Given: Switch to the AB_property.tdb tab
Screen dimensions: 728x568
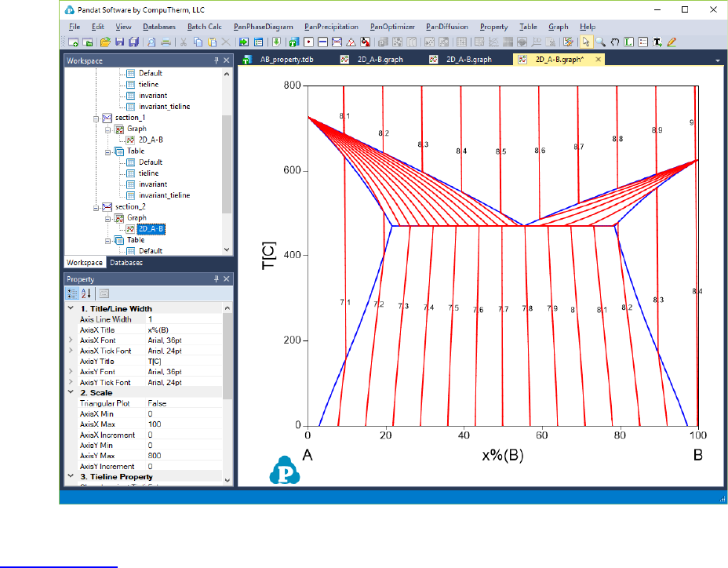Looking at the screenshot, I should (x=286, y=60).
